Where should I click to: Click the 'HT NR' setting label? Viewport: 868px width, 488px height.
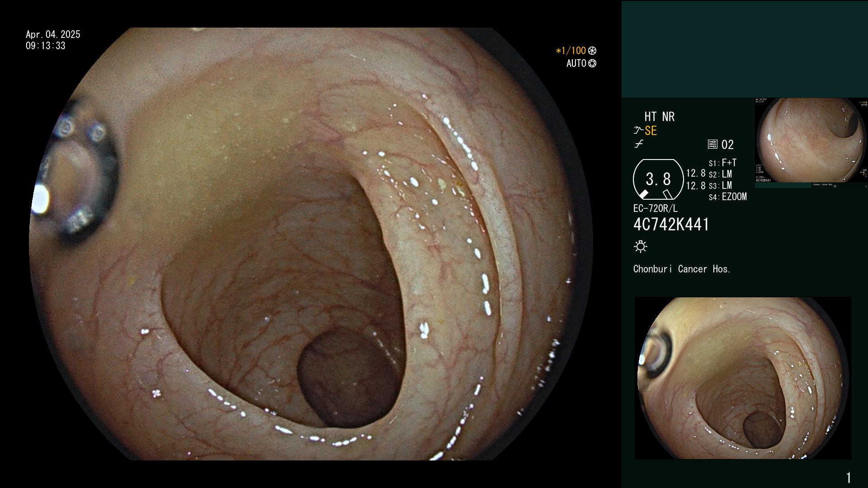pyautogui.click(x=659, y=117)
